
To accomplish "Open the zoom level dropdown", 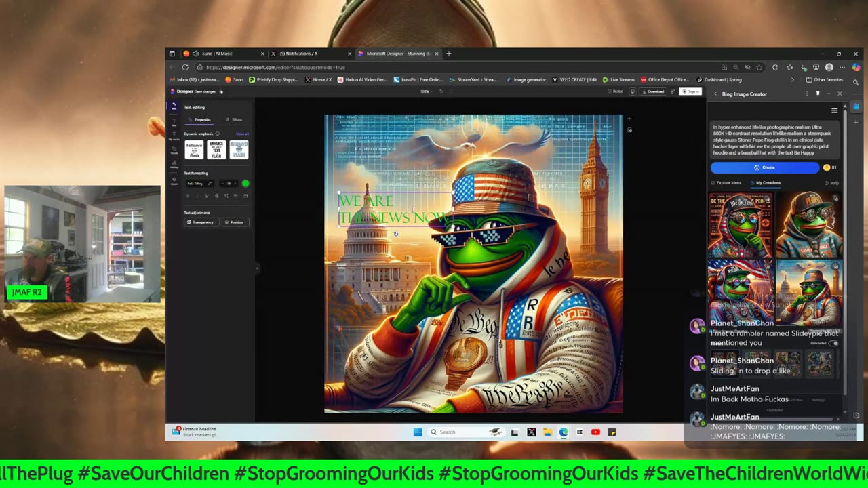I will point(425,91).
